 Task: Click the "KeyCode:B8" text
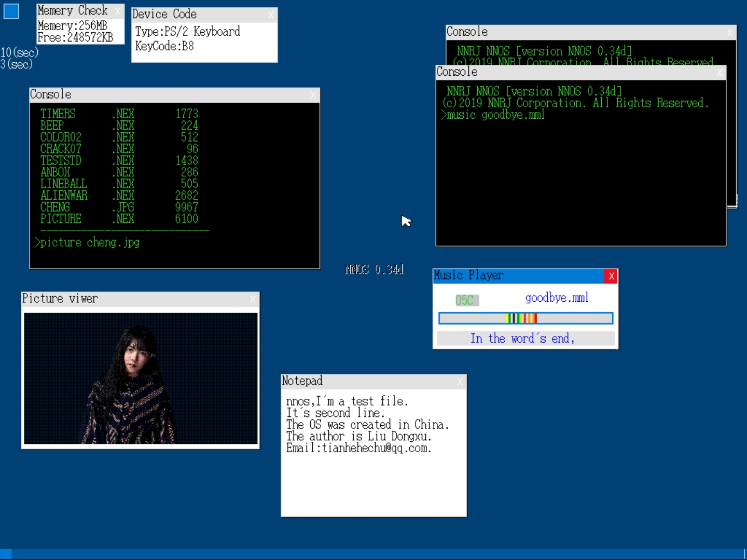(x=164, y=46)
